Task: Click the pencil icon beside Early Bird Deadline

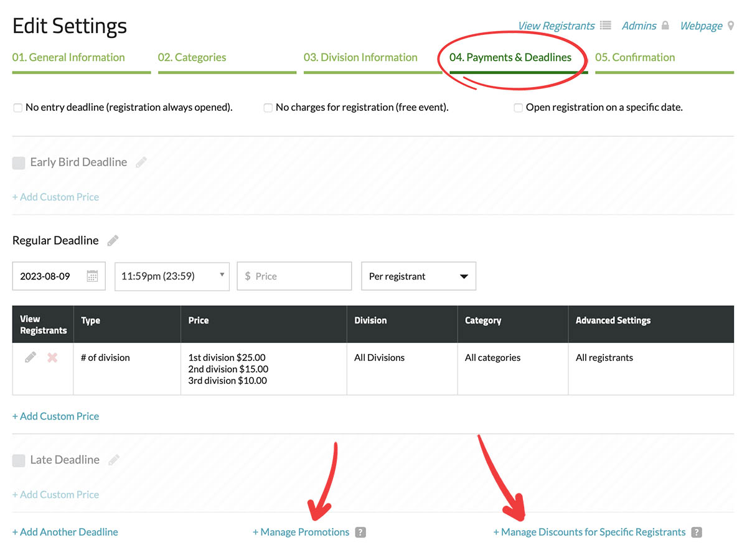Action: click(141, 162)
